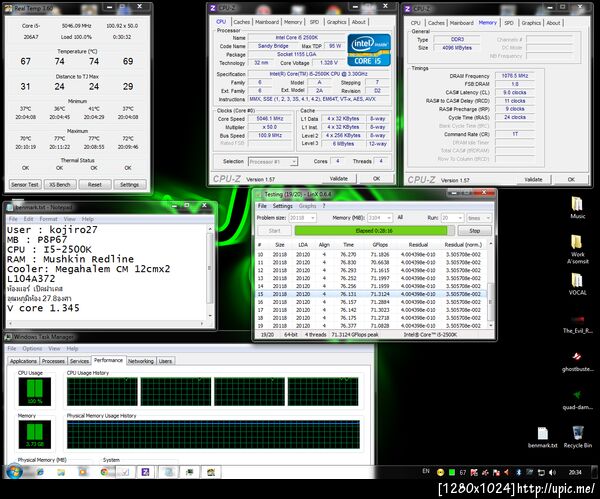Viewport: 600px width, 499px height.
Task: Click the system clock showing 20:34
Action: tap(575, 473)
